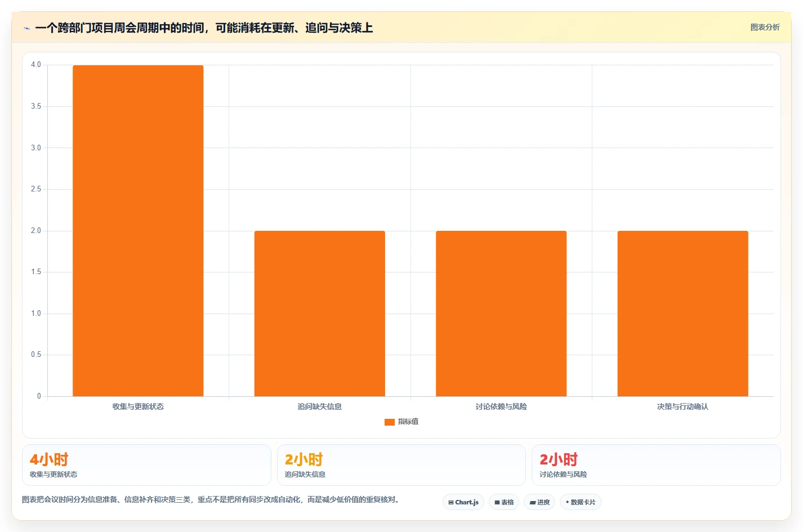
Task: Select the 表格 tag
Action: pyautogui.click(x=504, y=502)
